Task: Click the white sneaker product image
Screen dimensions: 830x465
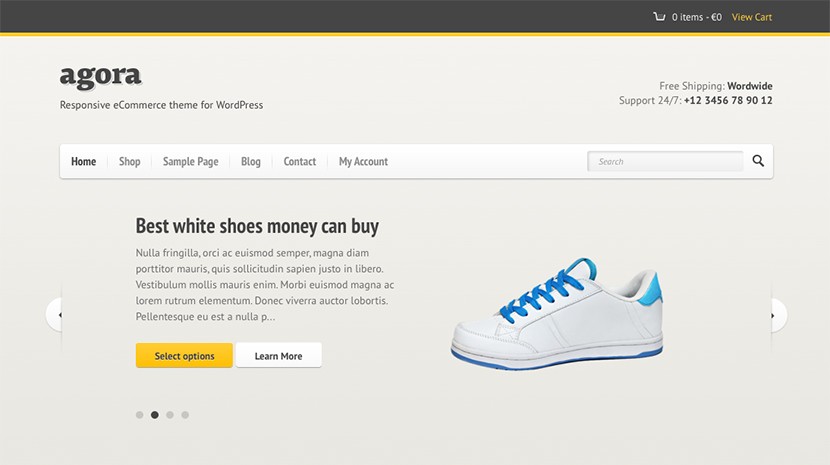Action: [x=557, y=314]
